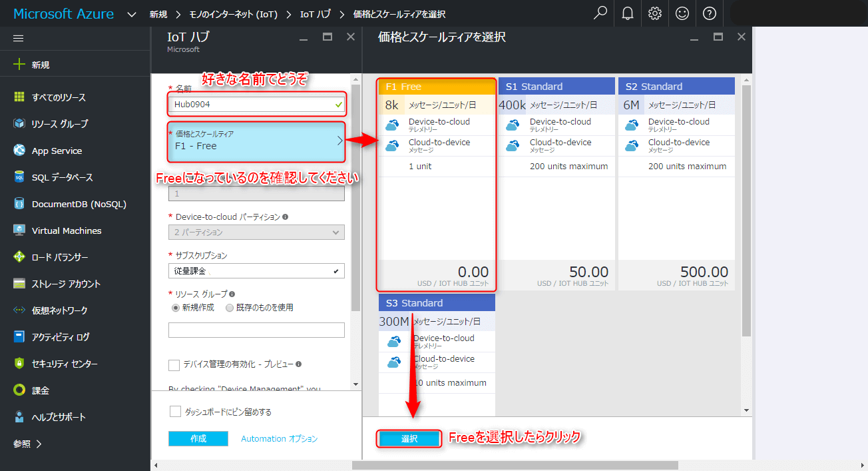The width and height of the screenshot is (868, 471).
Task: Open the search magnifier in top bar
Action: point(600,13)
